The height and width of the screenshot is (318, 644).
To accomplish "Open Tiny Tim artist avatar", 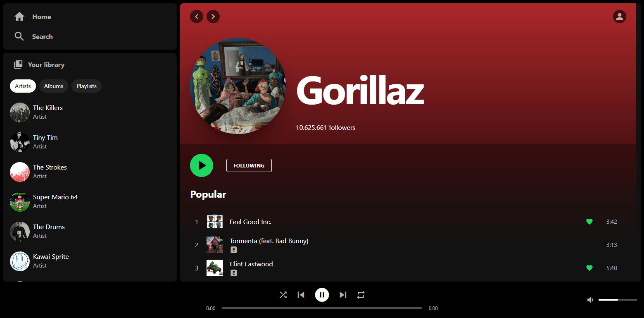I will (20, 142).
